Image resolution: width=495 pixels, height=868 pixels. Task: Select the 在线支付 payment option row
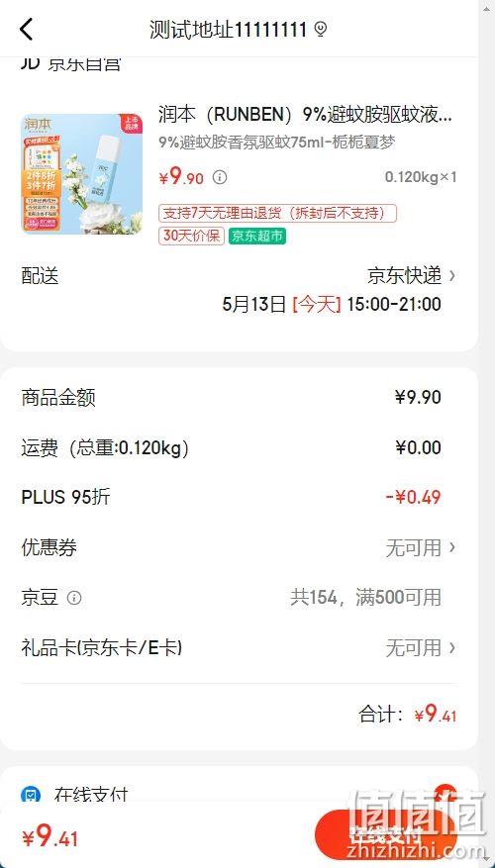[239, 796]
